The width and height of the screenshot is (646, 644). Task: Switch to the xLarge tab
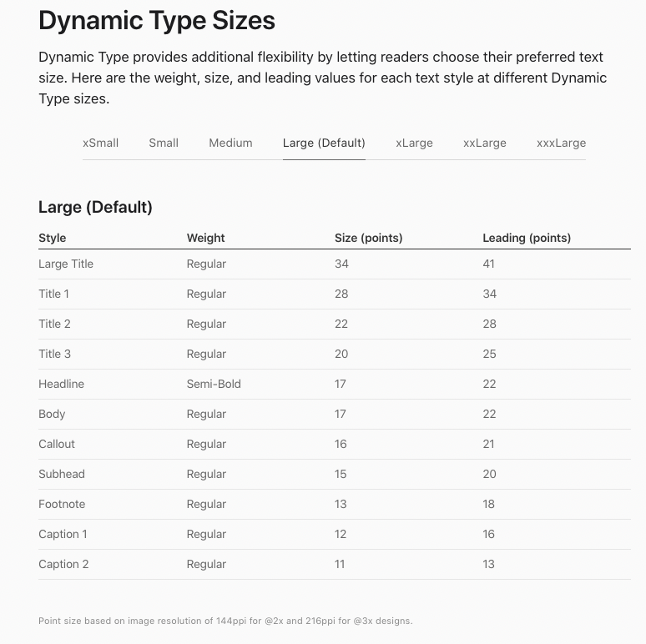[414, 143]
